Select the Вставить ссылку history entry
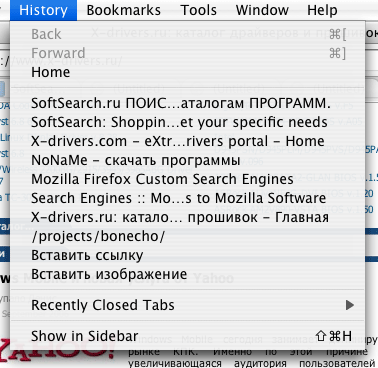This screenshot has width=378, height=368. (188, 255)
